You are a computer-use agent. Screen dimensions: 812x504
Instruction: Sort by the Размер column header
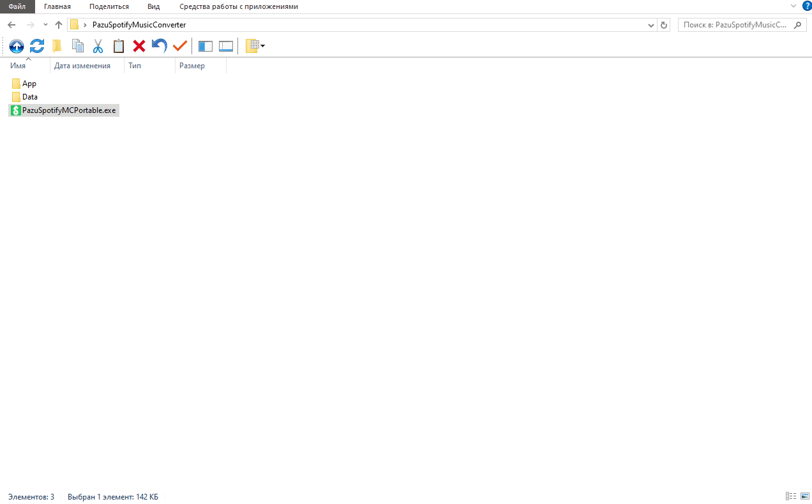192,66
